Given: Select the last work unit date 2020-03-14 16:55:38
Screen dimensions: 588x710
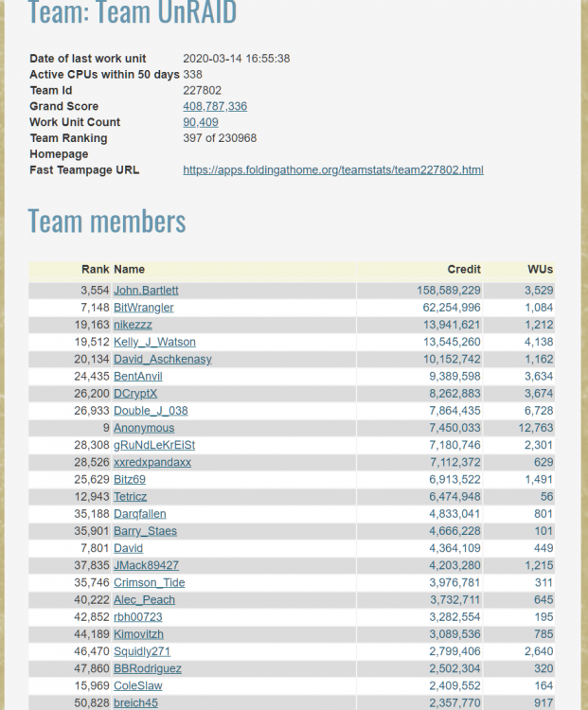Looking at the screenshot, I should (237, 59).
